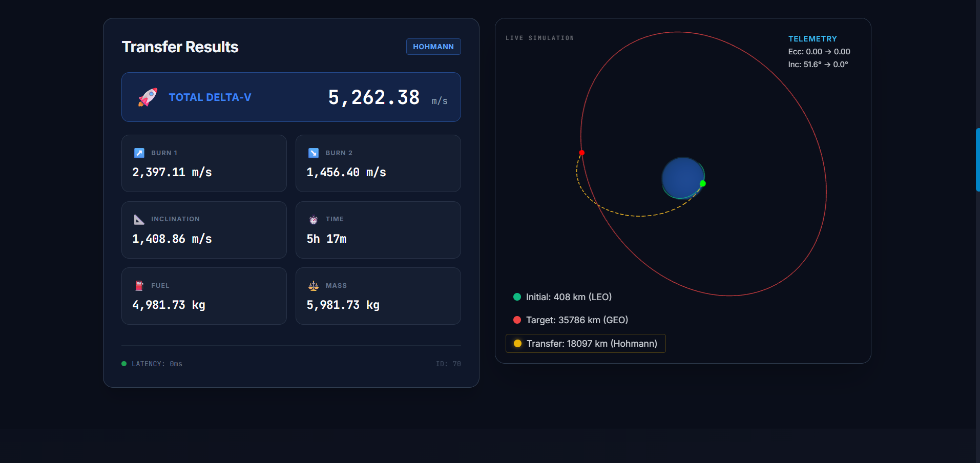Click the LATENCY: 0ms status text
Screen dimensions: 980x463
157,364
